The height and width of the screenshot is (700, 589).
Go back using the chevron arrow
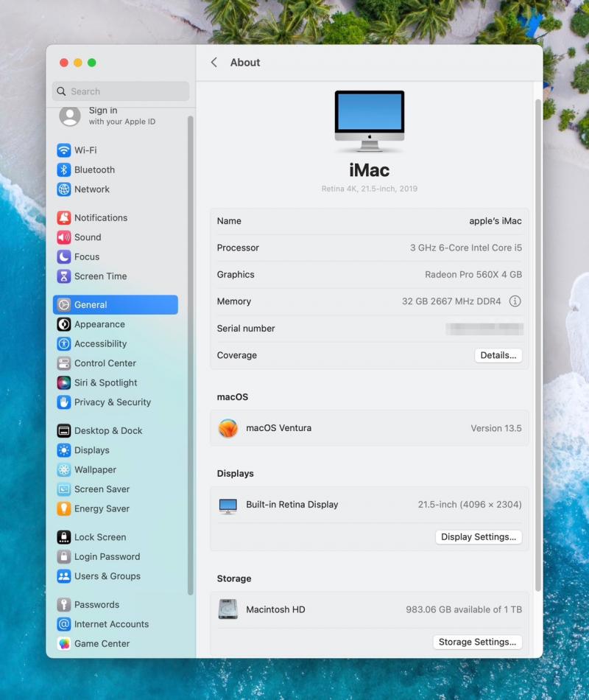214,63
